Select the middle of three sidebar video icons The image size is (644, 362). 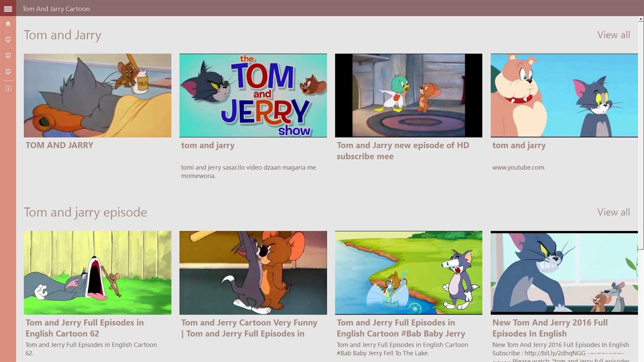coord(8,56)
